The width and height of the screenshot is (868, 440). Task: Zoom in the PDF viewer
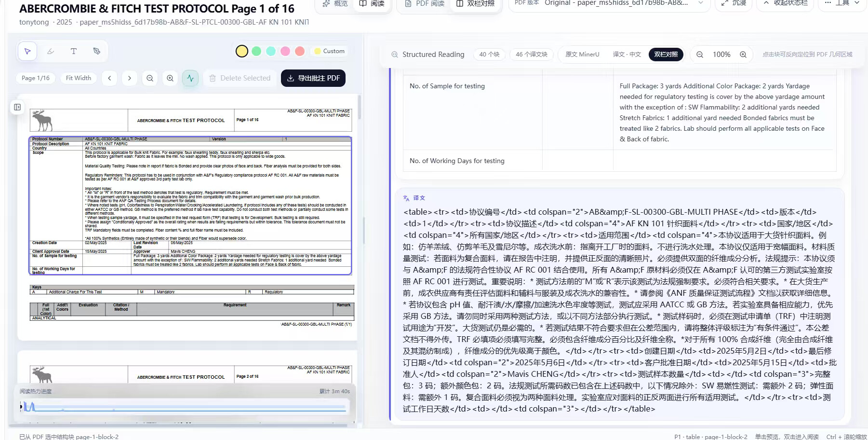click(x=170, y=78)
